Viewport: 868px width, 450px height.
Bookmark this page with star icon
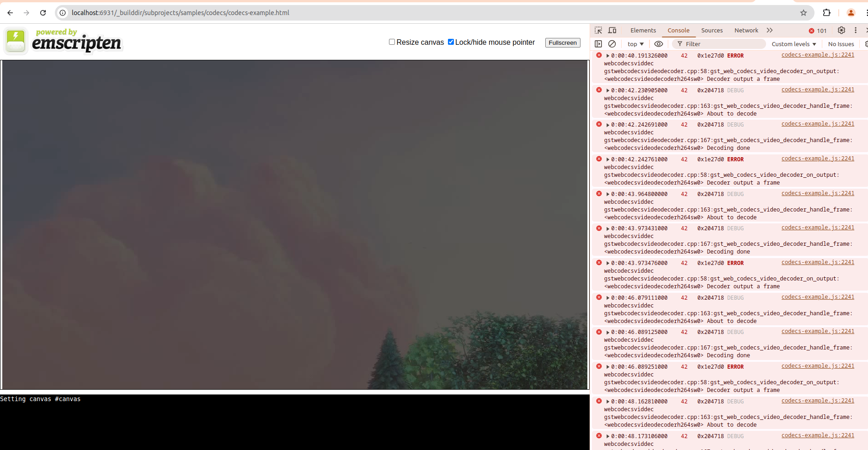click(804, 13)
